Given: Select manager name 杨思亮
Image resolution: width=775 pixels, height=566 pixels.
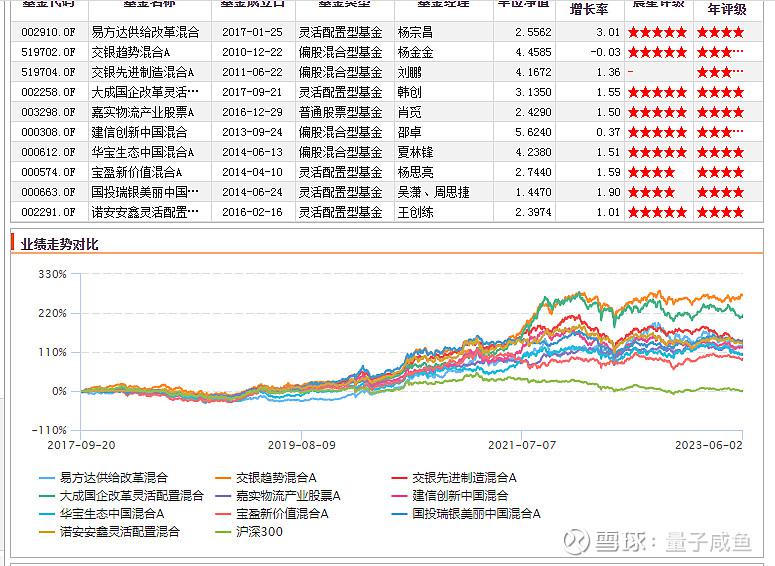Looking at the screenshot, I should pos(415,173).
